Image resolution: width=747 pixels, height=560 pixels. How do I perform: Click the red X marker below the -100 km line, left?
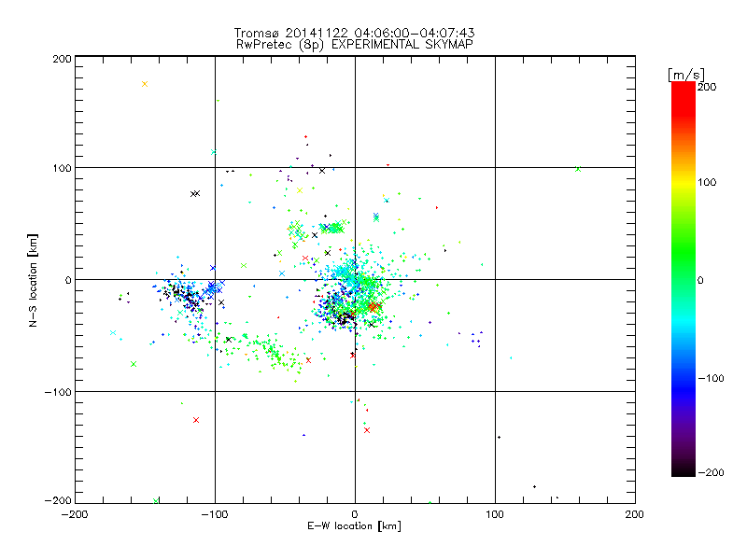[x=196, y=420]
